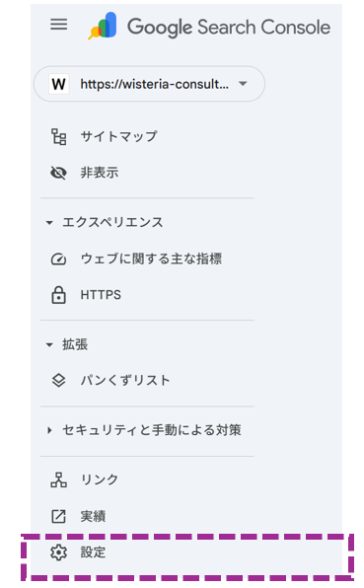
Task: Click the sitemap tree icon
Action: [x=59, y=136]
